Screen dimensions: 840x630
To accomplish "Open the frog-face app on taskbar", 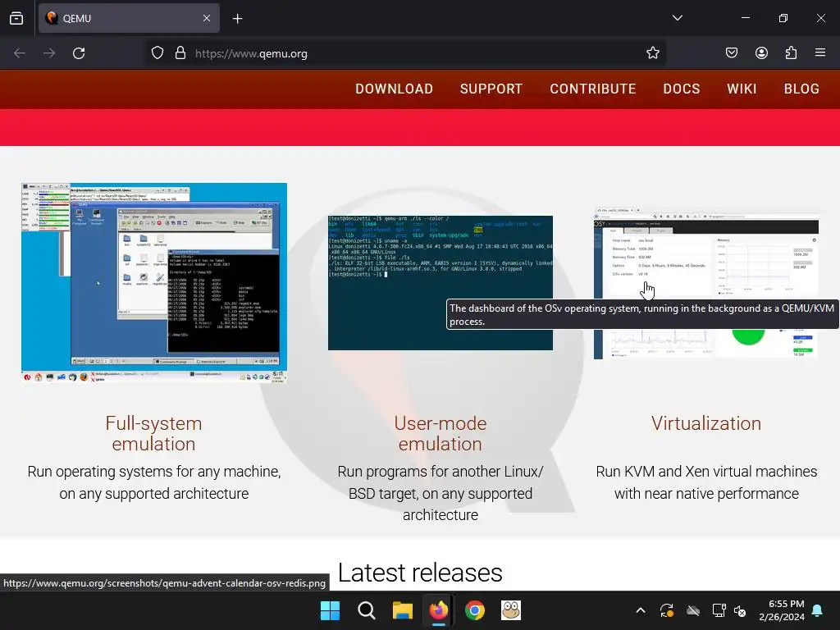I will point(511,610).
